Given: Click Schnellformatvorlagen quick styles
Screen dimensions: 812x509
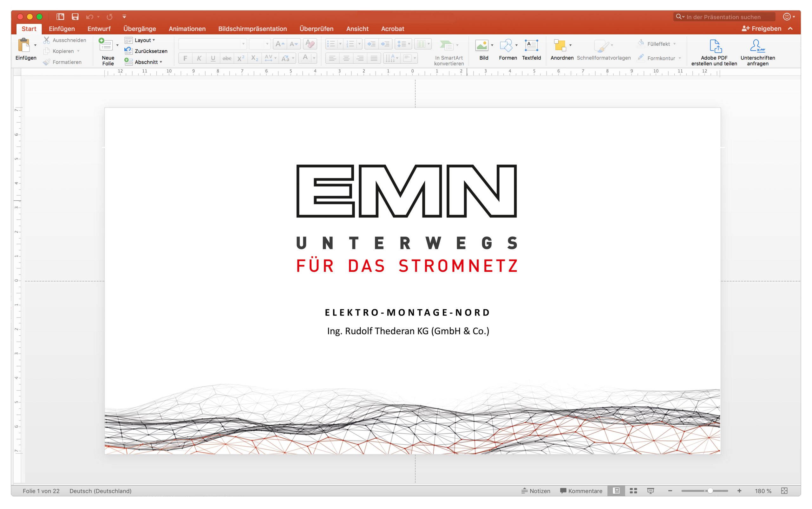Looking at the screenshot, I should coord(603,50).
